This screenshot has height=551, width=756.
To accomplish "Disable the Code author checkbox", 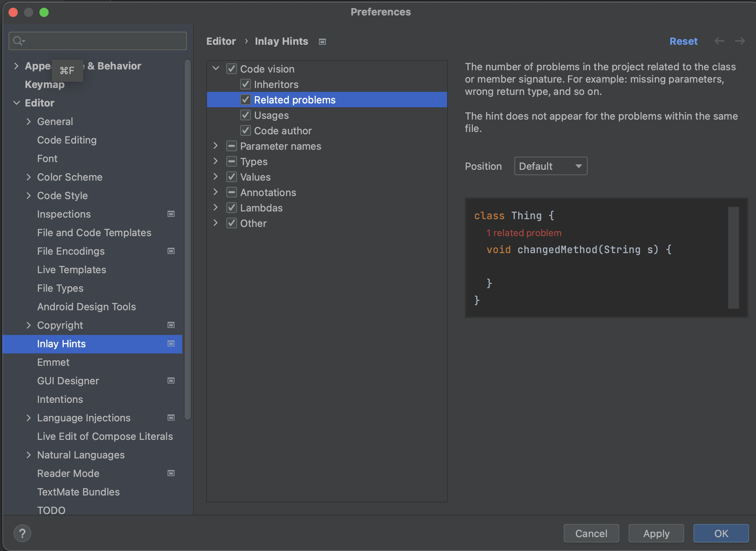I will (x=246, y=130).
